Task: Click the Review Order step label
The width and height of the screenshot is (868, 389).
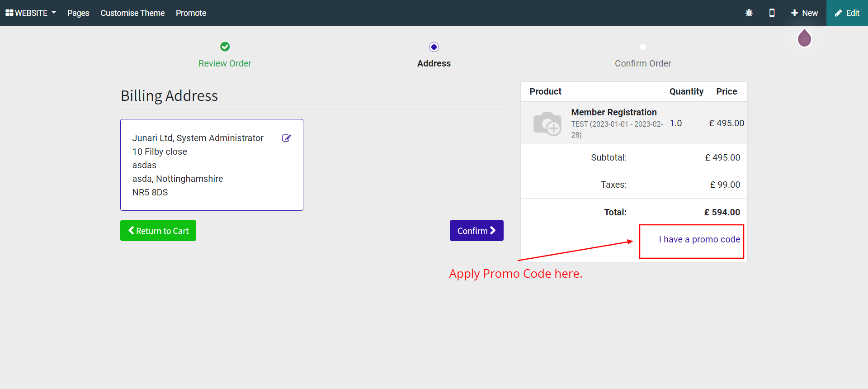Action: [225, 63]
